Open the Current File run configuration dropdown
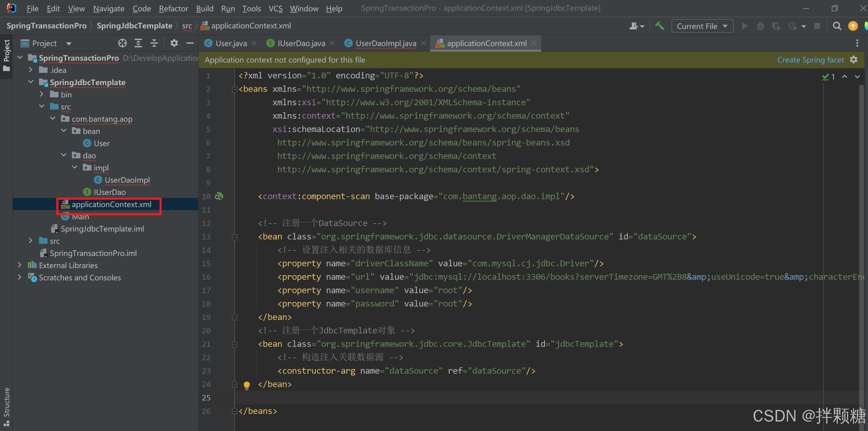This screenshot has width=868, height=431. point(702,26)
